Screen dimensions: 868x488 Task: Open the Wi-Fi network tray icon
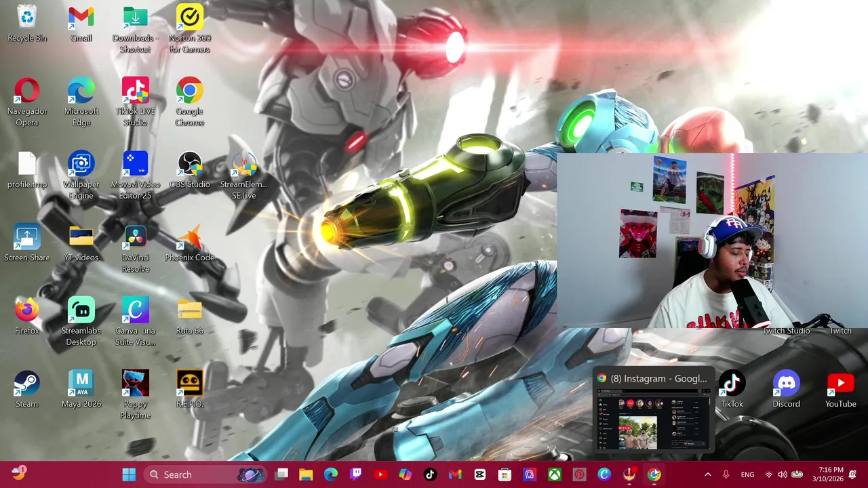click(769, 474)
